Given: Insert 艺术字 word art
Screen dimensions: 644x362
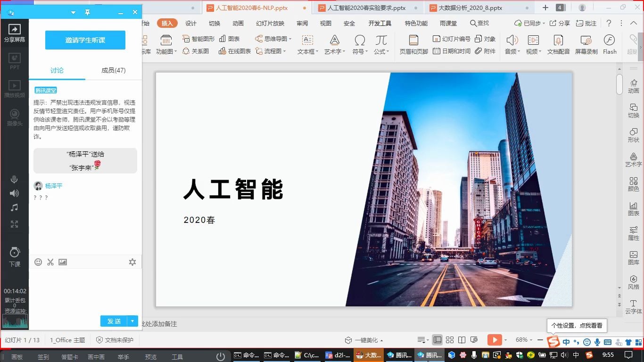Looking at the screenshot, I should click(335, 45).
